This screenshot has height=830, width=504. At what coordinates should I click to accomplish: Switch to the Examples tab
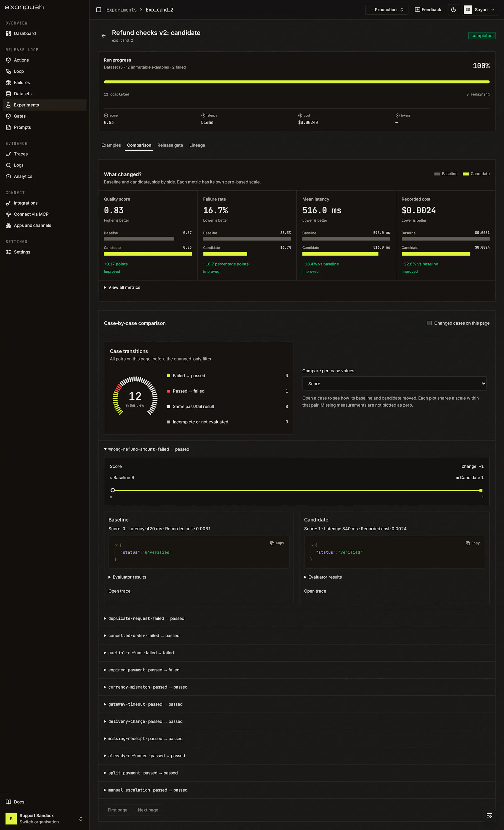pyautogui.click(x=111, y=145)
